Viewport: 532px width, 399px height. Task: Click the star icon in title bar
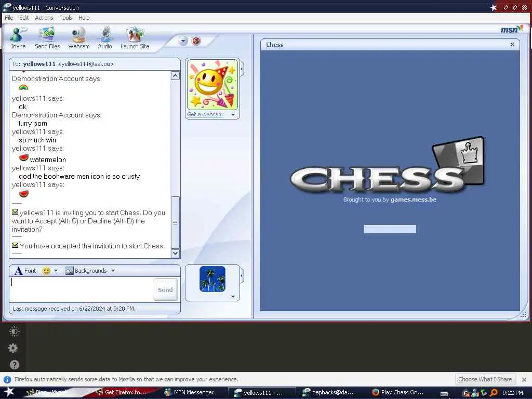coord(494,7)
